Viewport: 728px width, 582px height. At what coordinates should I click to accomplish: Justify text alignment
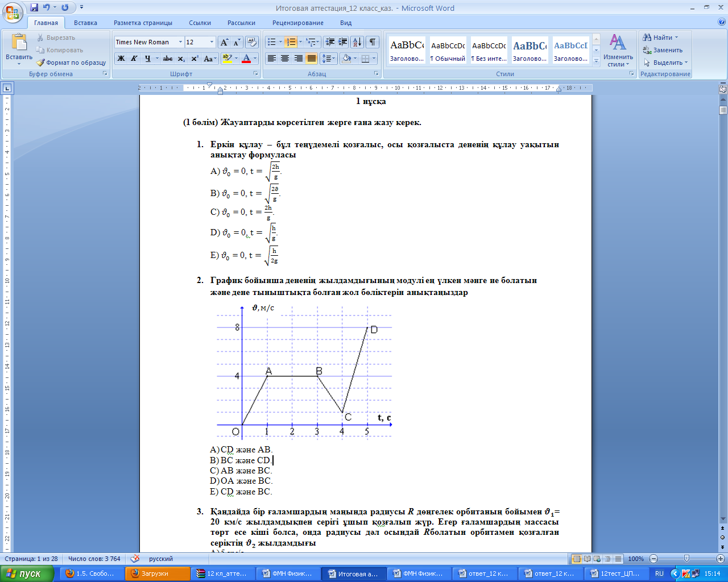[311, 59]
